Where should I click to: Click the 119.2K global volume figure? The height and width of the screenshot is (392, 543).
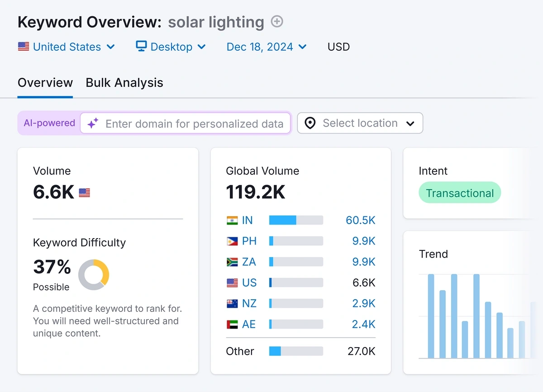pyautogui.click(x=256, y=192)
